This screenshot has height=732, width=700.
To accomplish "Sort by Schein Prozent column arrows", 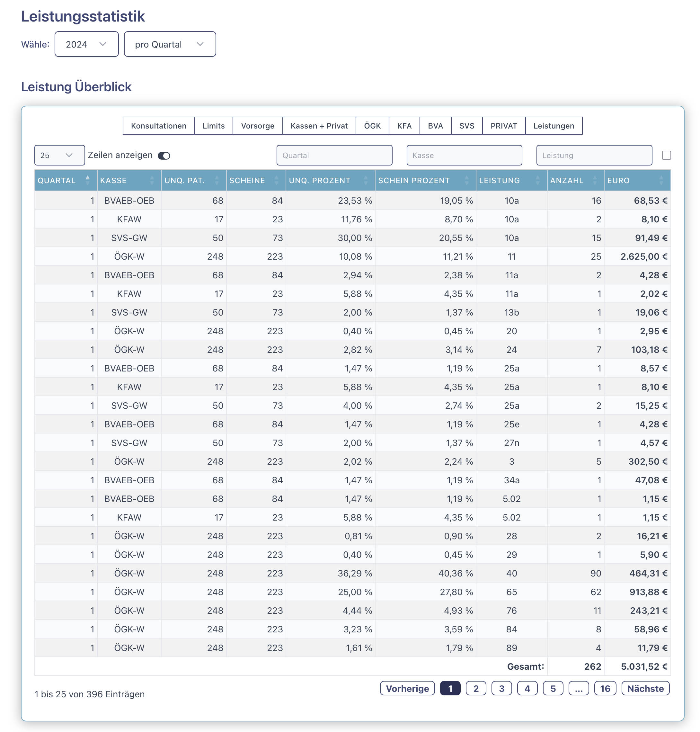I will click(x=466, y=180).
